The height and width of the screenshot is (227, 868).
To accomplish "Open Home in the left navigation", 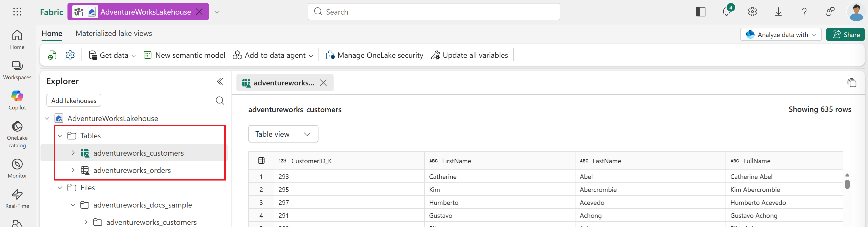I will (17, 40).
